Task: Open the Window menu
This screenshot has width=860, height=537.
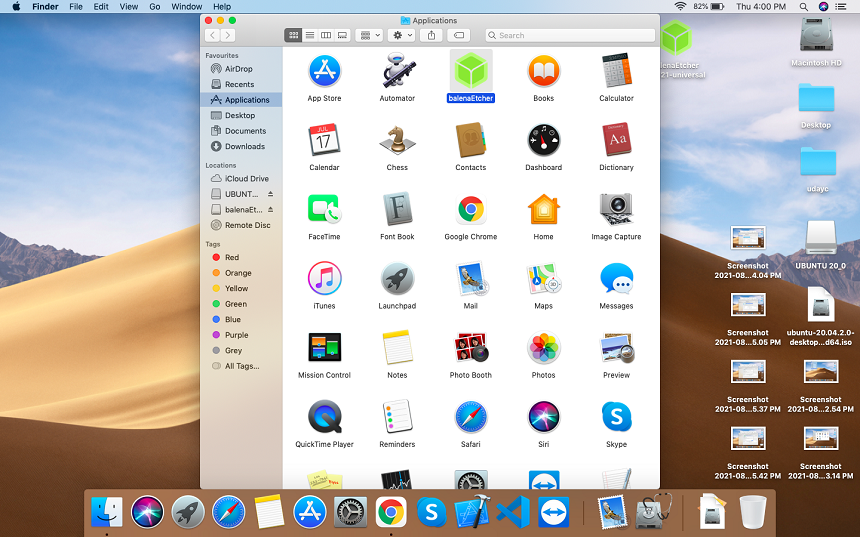Action: 186,7
